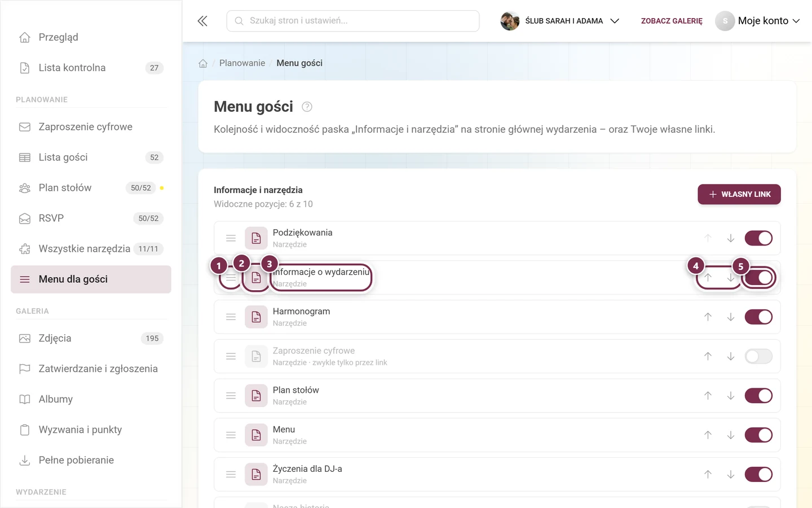Toggle visibility of Menu row

coord(758,435)
